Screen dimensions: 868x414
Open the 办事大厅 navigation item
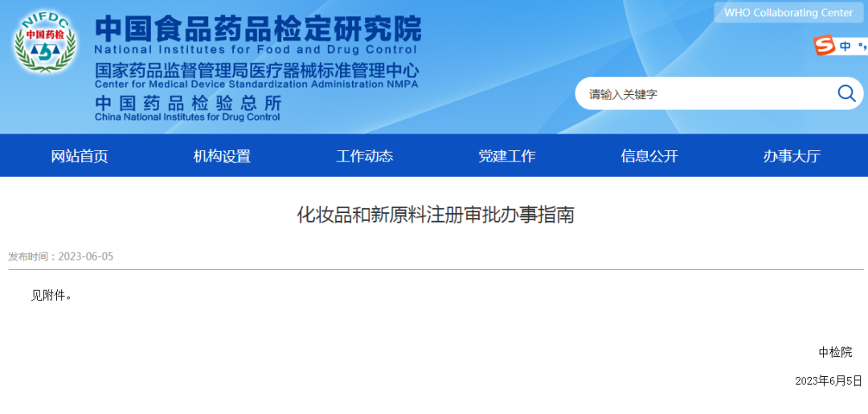[792, 156]
